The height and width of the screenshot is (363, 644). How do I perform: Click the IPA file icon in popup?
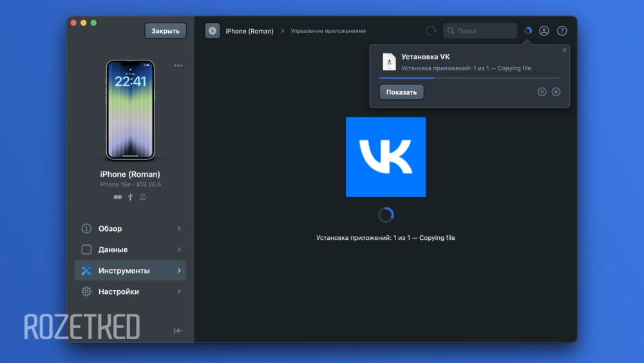pos(389,62)
